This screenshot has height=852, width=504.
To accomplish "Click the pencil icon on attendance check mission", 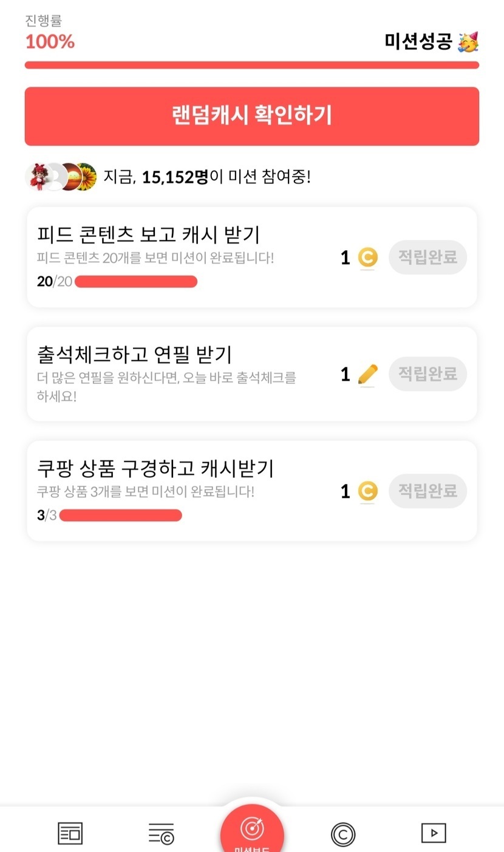I will [367, 374].
